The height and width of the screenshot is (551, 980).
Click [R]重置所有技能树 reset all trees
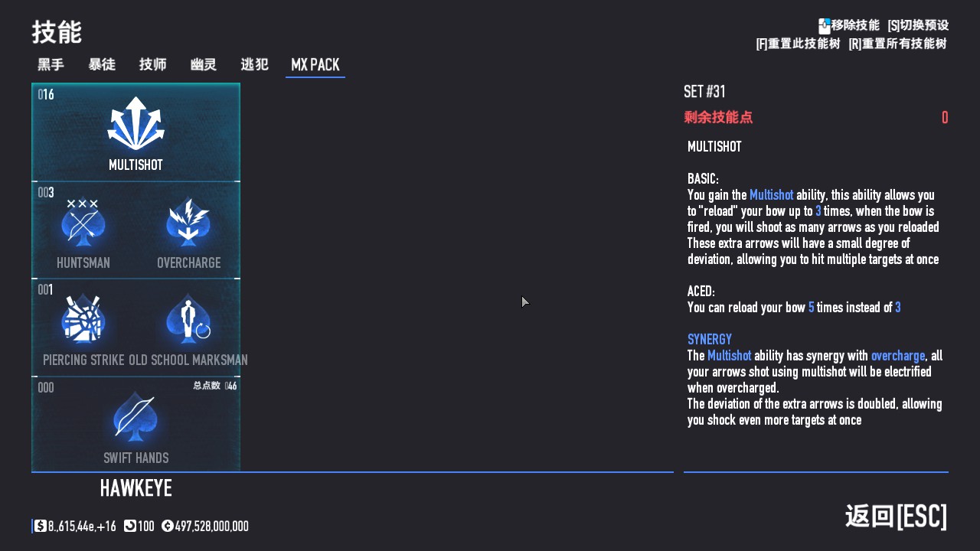[898, 44]
